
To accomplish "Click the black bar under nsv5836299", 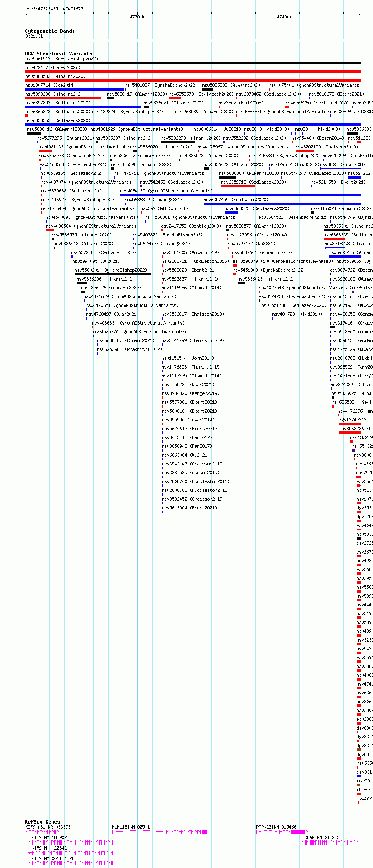I will click(x=178, y=142).
